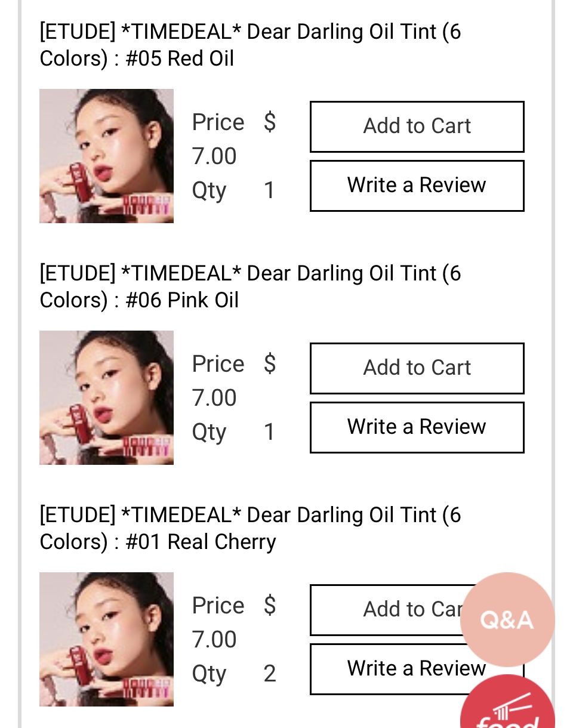Click the quantity 2 for #01 Real Cherry

pyautogui.click(x=270, y=674)
